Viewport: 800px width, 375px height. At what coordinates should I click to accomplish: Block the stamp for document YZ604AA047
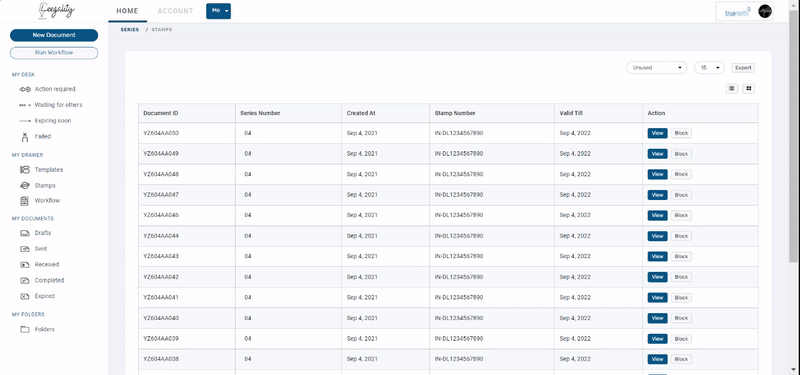[x=681, y=195]
